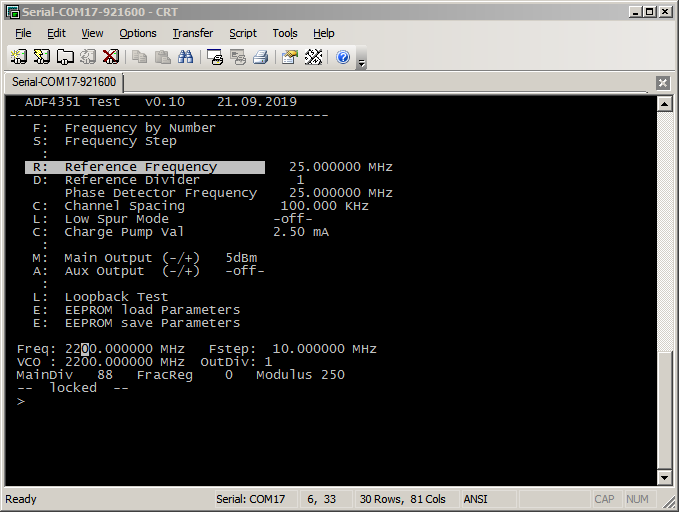This screenshot has height=512, width=679.
Task: Click 'ANSI' status bar entry
Action: coord(475,499)
